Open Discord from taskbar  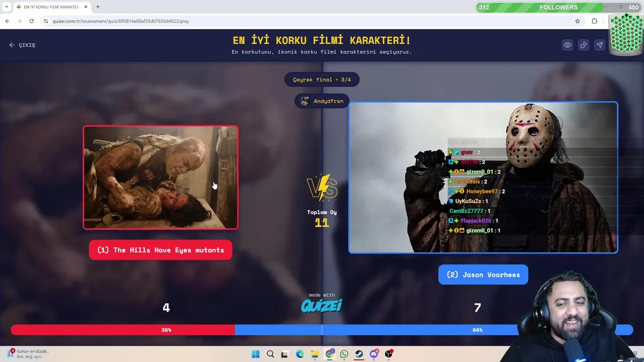pos(374,354)
